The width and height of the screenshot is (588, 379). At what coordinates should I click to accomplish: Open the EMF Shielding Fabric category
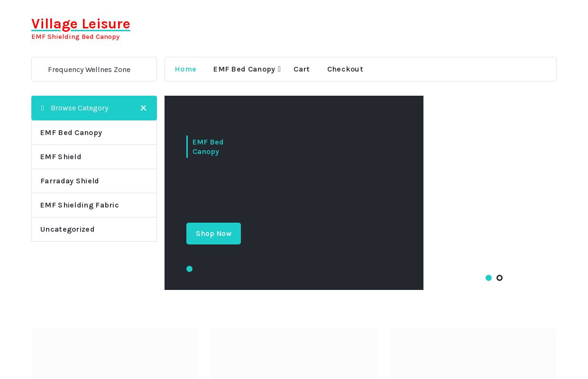tap(80, 205)
